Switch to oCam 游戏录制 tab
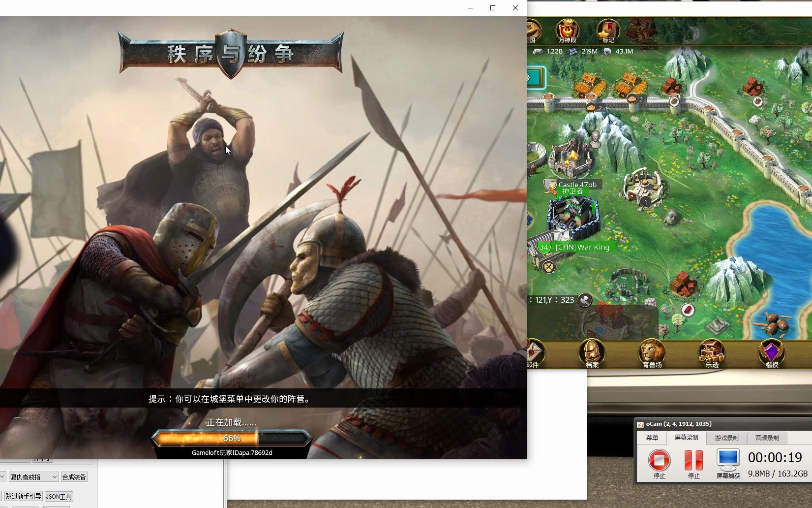 click(726, 438)
